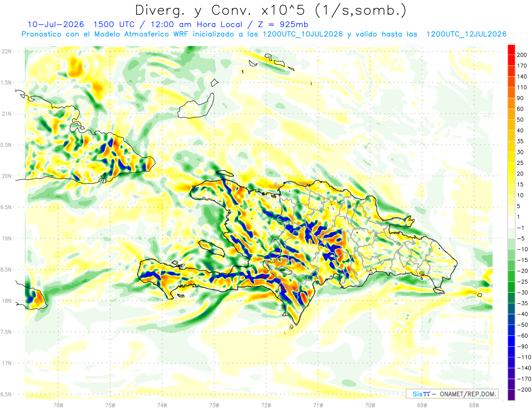
Task: Click the '1200UTC_12JUL2026' valid-until time
Action: (466, 34)
